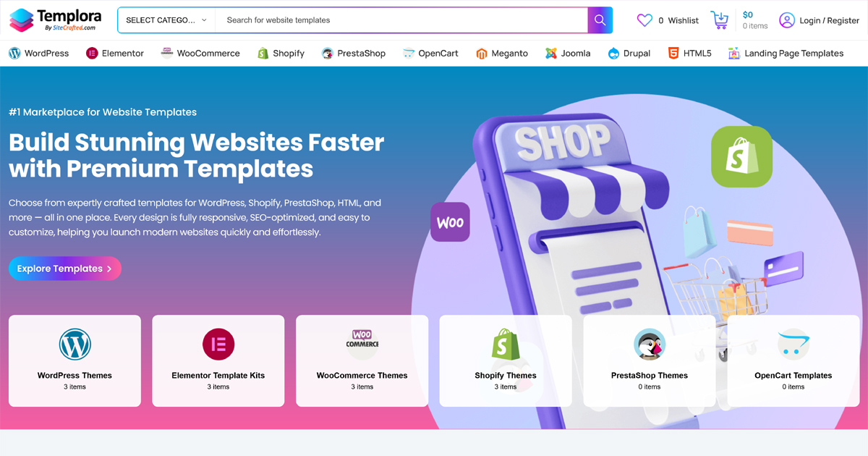The width and height of the screenshot is (868, 456).
Task: Open the wishlist heart icon
Action: point(644,20)
